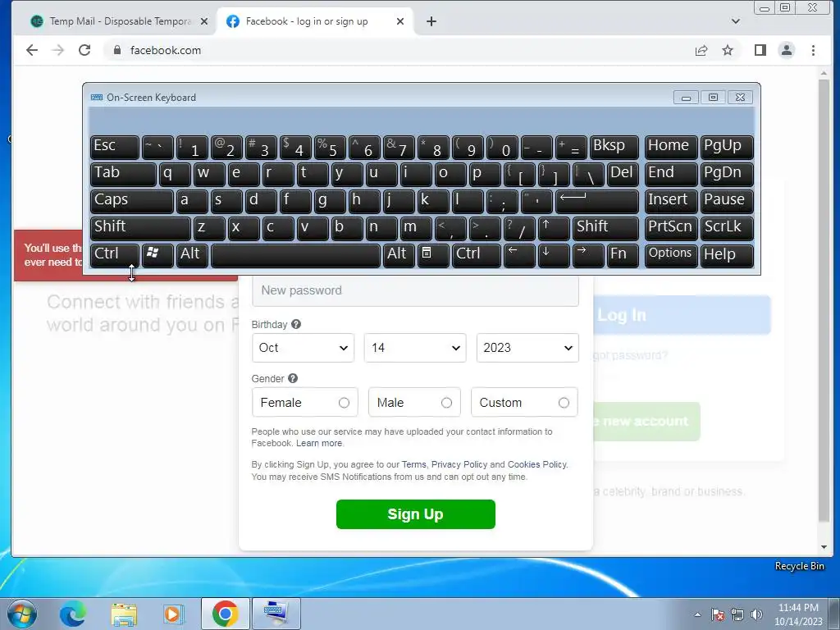Click the Options key on keyboard
This screenshot has width=840, height=630.
tap(670, 255)
